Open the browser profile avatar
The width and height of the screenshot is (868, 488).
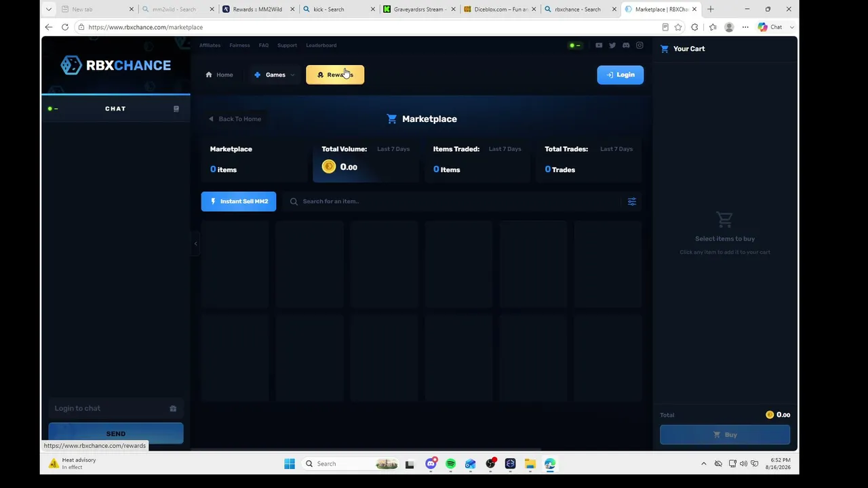[729, 27]
